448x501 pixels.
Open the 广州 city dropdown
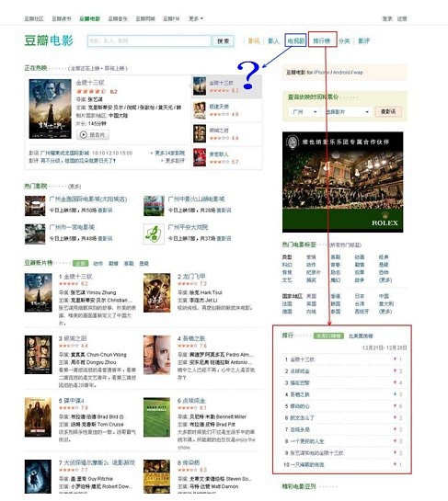coord(304,112)
